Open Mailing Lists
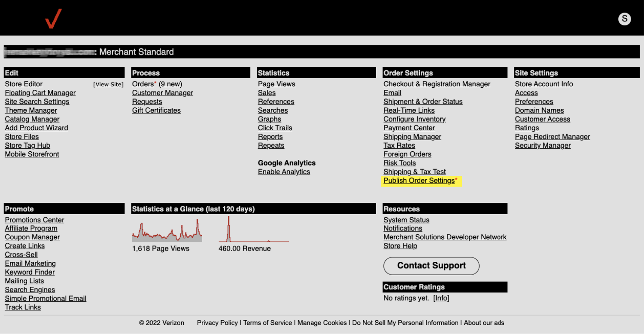The image size is (644, 334). (x=24, y=281)
